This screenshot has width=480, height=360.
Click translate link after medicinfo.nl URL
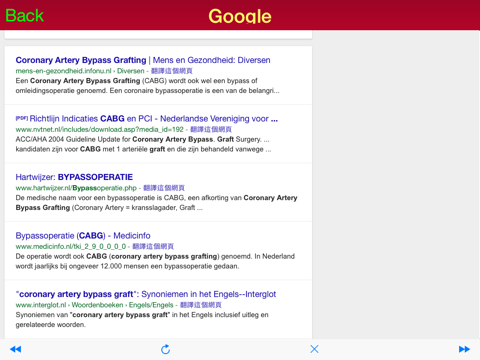[x=153, y=246]
